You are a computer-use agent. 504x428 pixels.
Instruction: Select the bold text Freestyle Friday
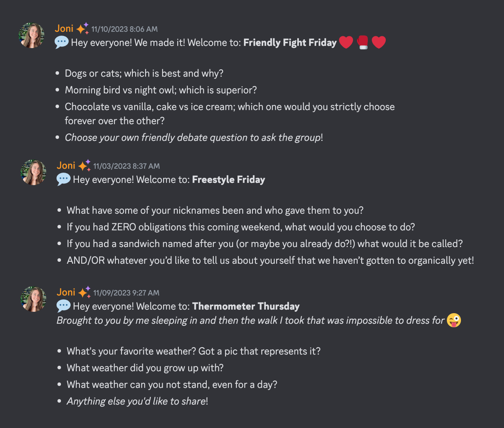(x=228, y=180)
